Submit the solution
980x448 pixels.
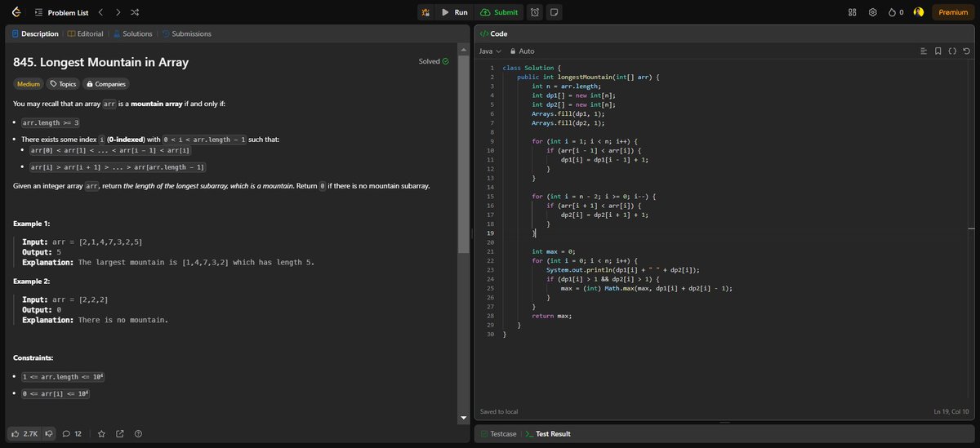pyautogui.click(x=499, y=12)
